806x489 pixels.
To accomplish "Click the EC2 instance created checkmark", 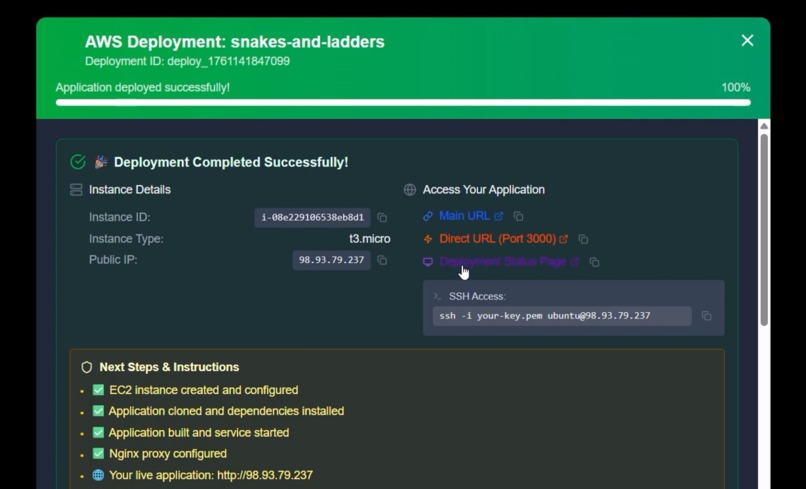I will tap(98, 390).
